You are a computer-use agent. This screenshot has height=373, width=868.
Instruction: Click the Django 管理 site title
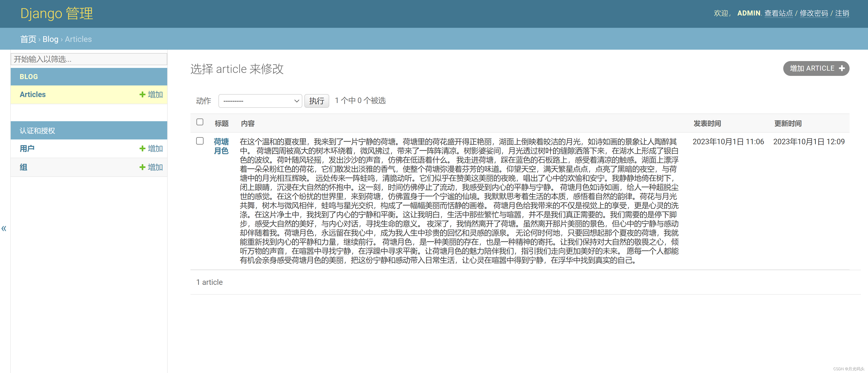56,13
